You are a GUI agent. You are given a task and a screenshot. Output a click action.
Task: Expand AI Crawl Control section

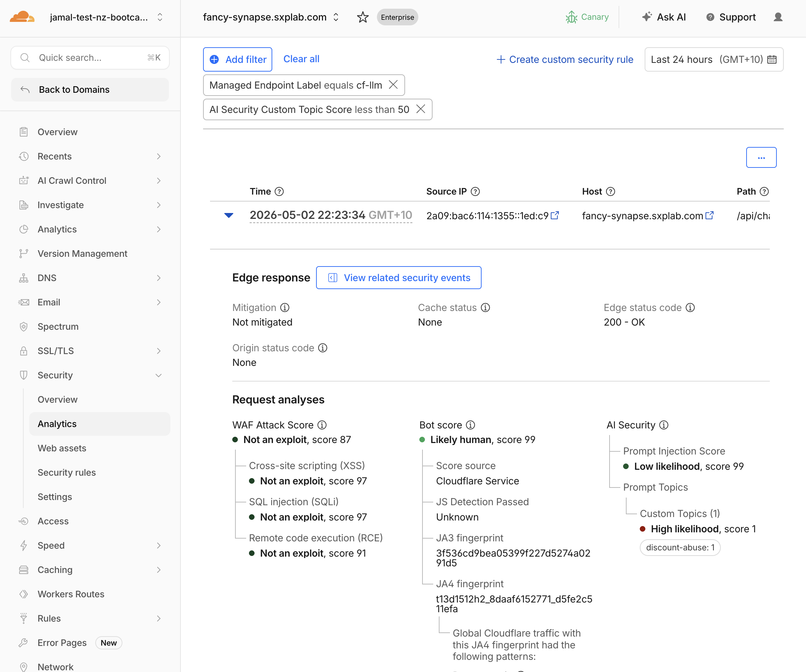90,181
